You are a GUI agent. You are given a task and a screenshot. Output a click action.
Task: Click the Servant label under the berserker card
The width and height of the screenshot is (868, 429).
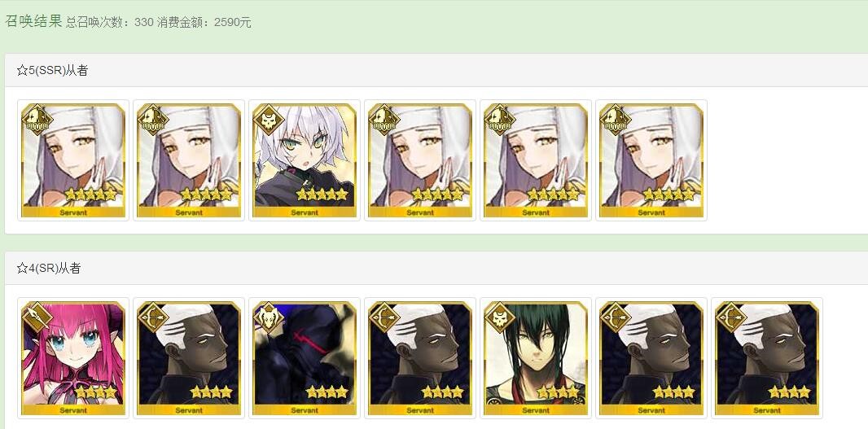305,410
